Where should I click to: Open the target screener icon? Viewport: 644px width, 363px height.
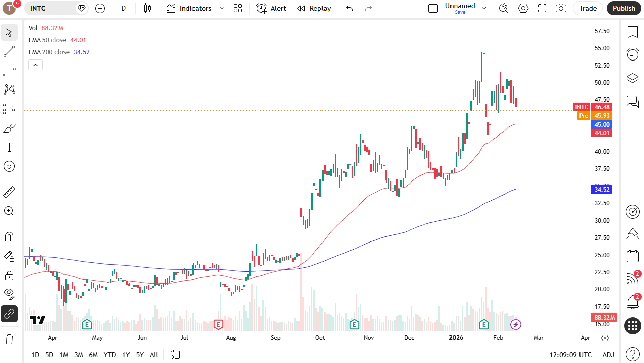coord(633,212)
